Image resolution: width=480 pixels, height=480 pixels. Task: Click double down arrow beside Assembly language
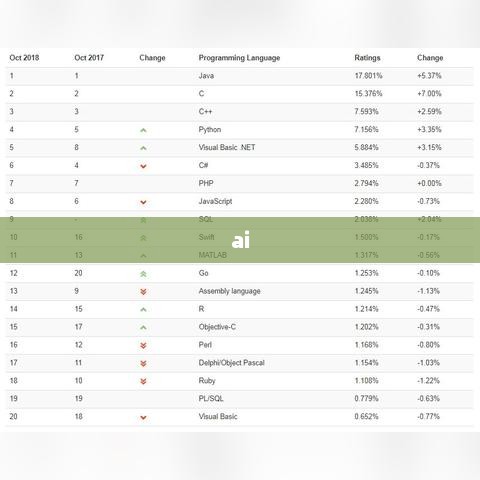[x=143, y=292]
